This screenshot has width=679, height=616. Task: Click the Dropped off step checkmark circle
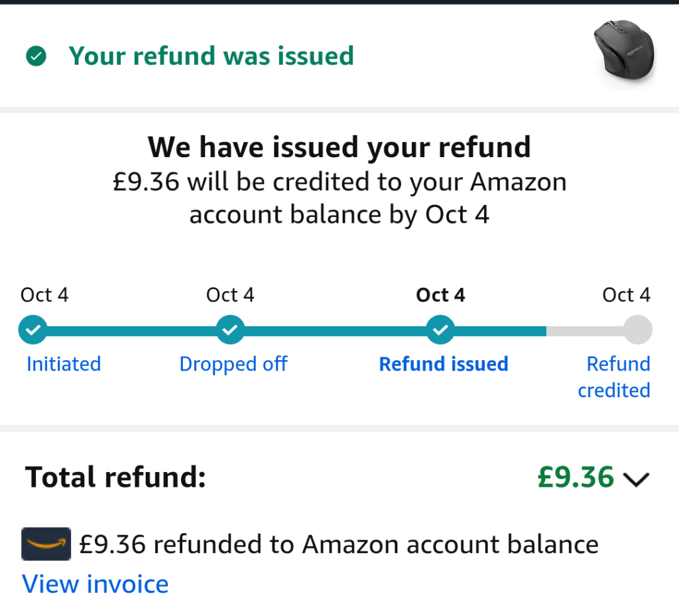(230, 329)
